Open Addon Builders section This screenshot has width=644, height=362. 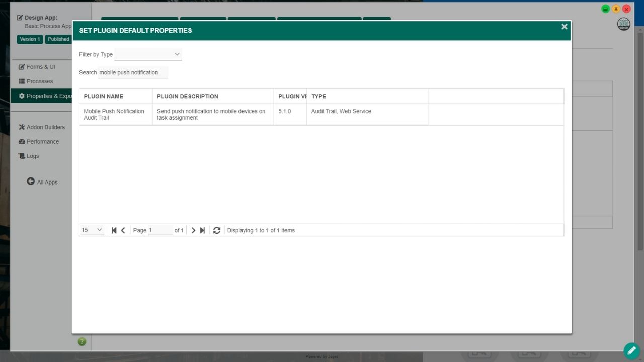tap(45, 127)
